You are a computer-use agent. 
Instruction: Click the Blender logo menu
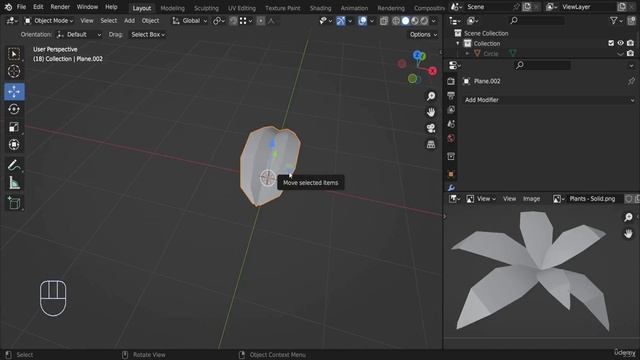tap(8, 7)
